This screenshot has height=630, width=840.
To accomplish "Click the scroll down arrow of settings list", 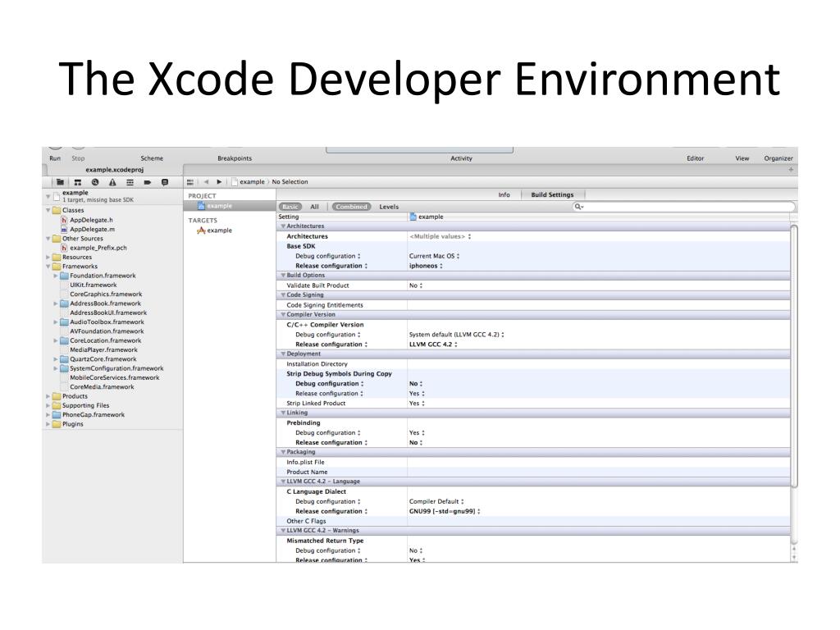I will tap(794, 558).
